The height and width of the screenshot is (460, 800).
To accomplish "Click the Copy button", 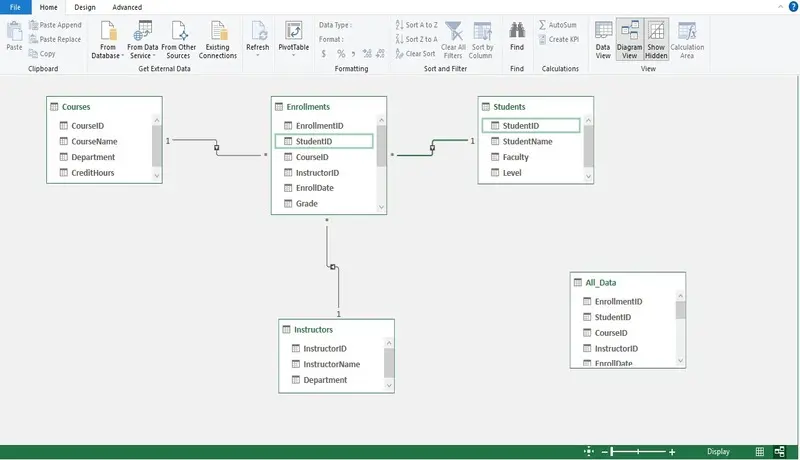I will (x=42, y=54).
